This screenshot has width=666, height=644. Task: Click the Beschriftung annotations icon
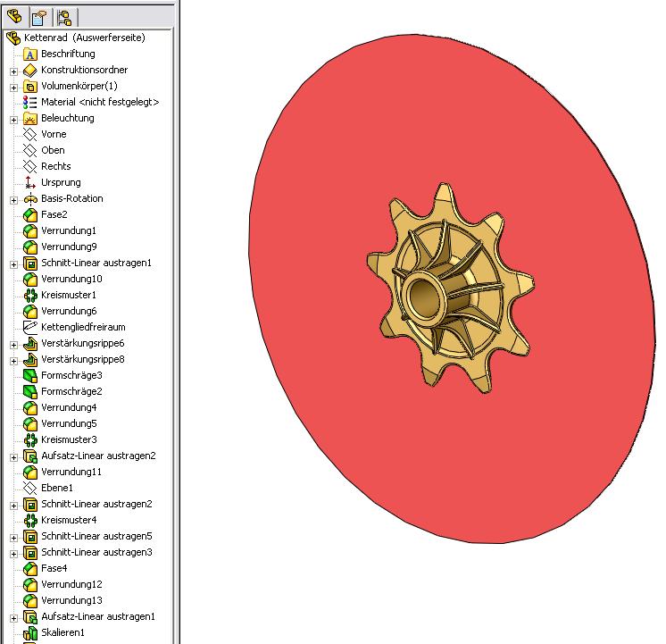[x=29, y=54]
